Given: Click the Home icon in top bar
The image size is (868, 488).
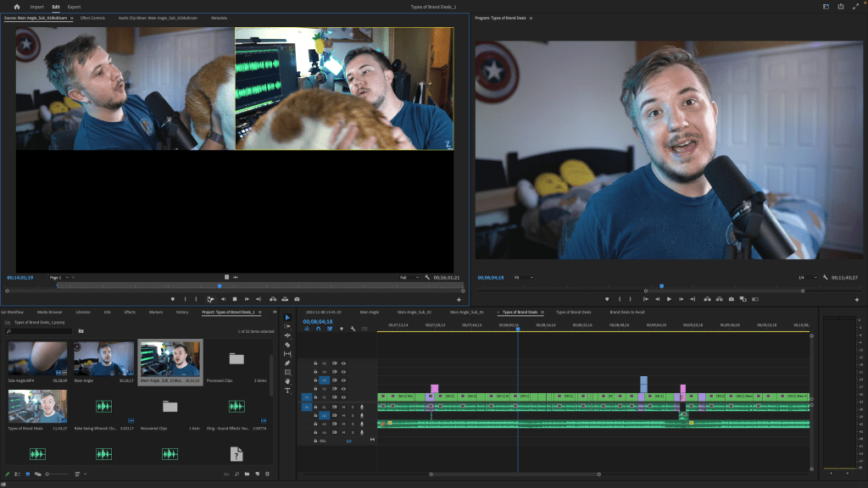Looking at the screenshot, I should (16, 7).
